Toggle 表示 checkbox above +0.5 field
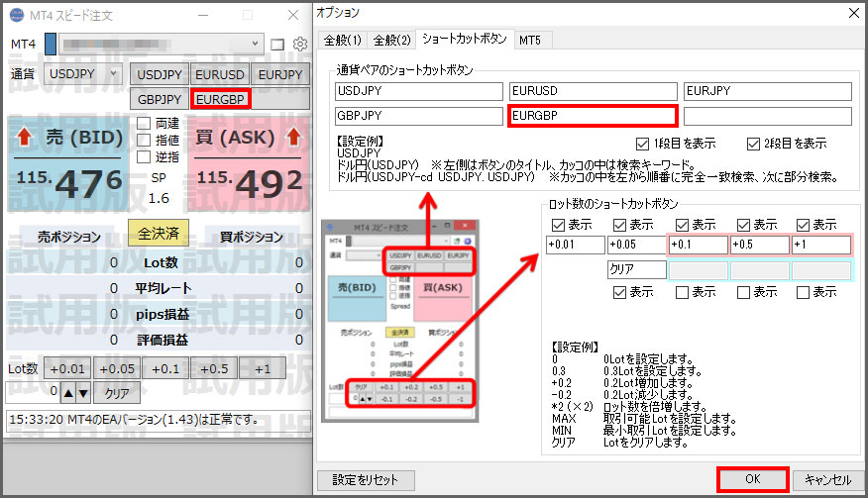The width and height of the screenshot is (868, 498). click(743, 225)
